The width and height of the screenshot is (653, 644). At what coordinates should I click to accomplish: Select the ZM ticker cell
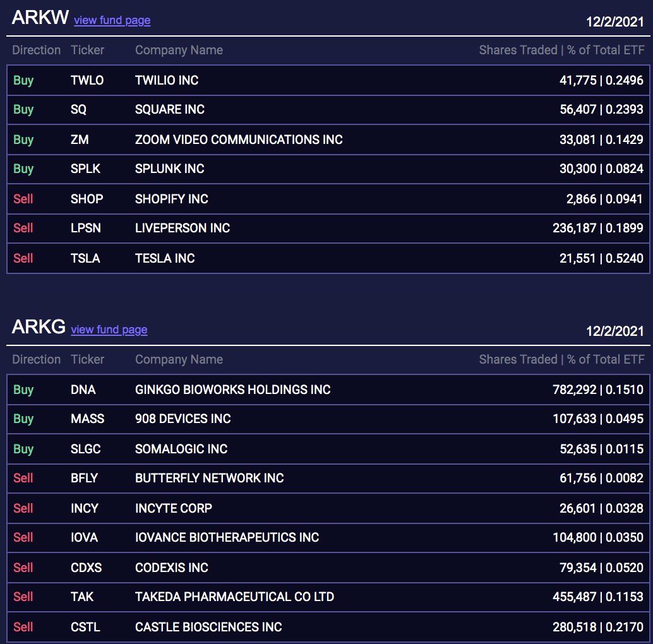pos(80,140)
